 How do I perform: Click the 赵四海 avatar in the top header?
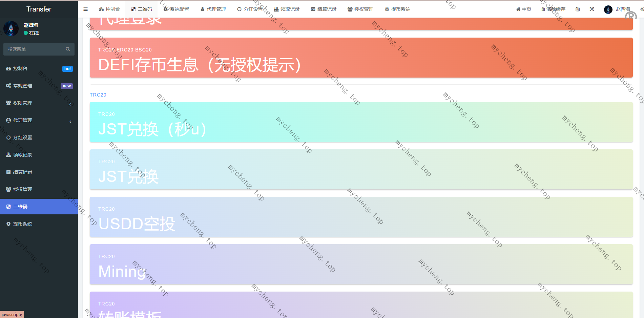coord(608,9)
